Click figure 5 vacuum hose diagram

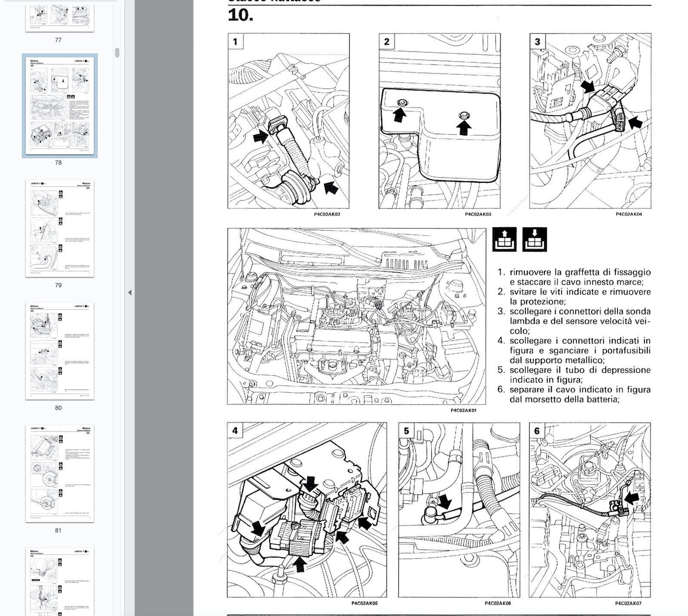click(x=459, y=510)
